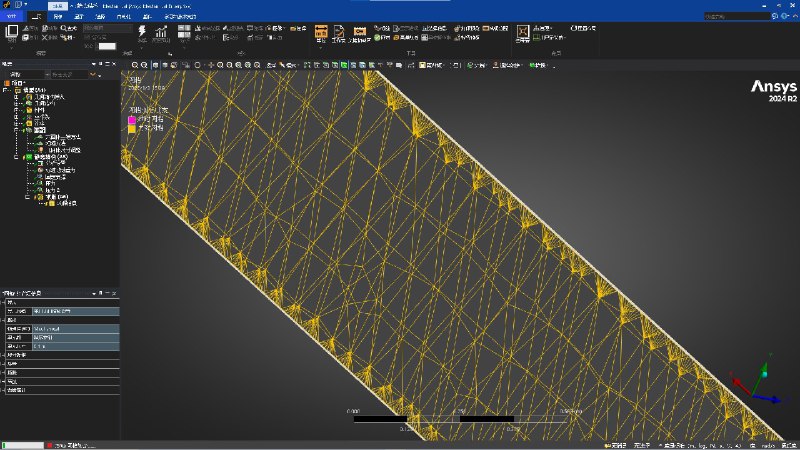Click the orange Keyframe Animation icon
The height and width of the screenshot is (450, 800).
pyautogui.click(x=360, y=32)
